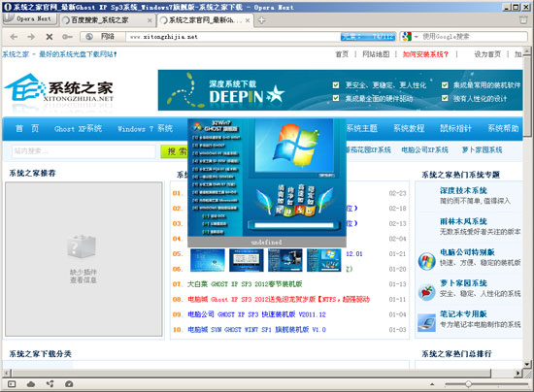The width and height of the screenshot is (534, 392).
Task: Click the Windows orb icon beside 电脑公司特别版
Action: pyautogui.click(x=427, y=261)
